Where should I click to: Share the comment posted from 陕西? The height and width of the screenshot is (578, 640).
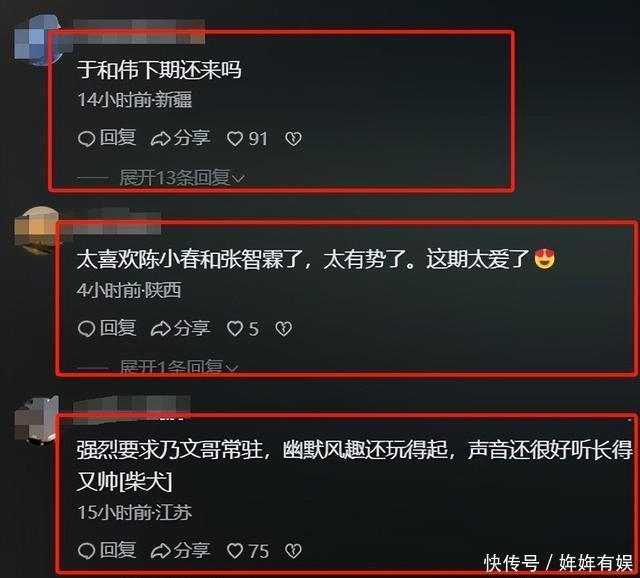pos(180,328)
